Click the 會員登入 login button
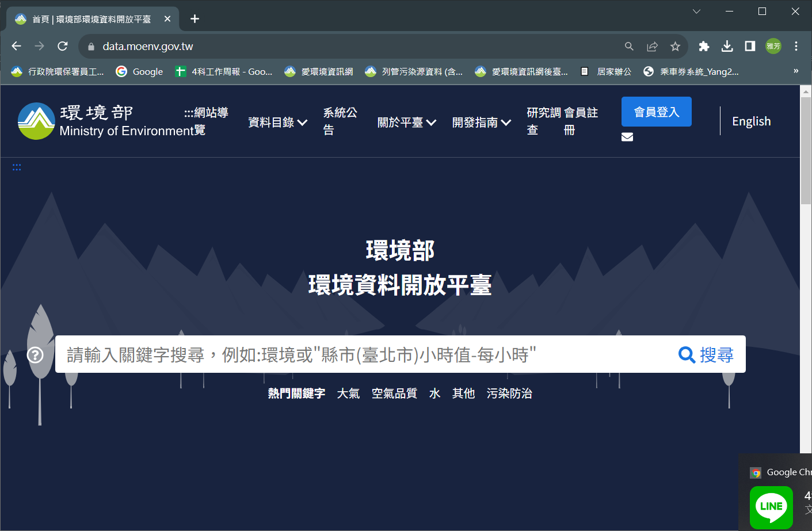The height and width of the screenshot is (531, 812). point(656,112)
